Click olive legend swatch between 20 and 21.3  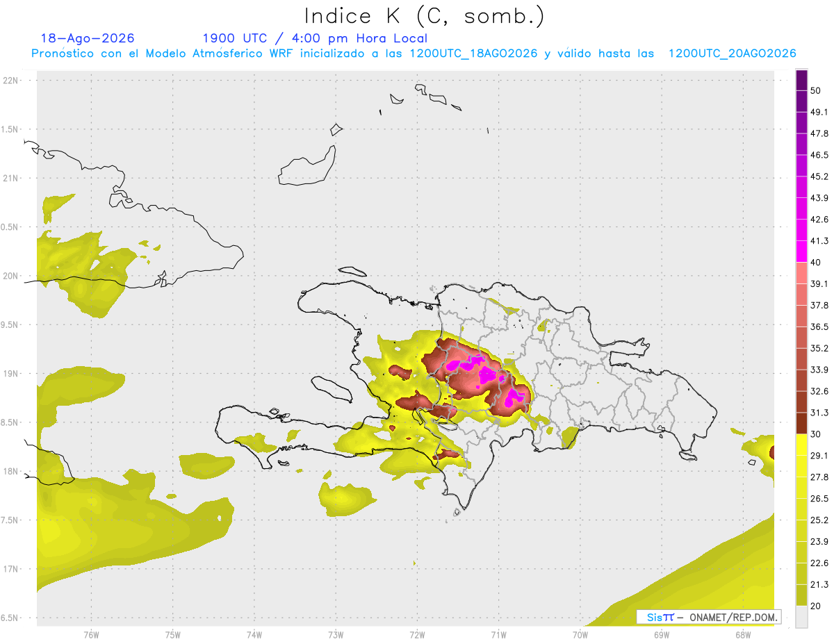pos(801,595)
